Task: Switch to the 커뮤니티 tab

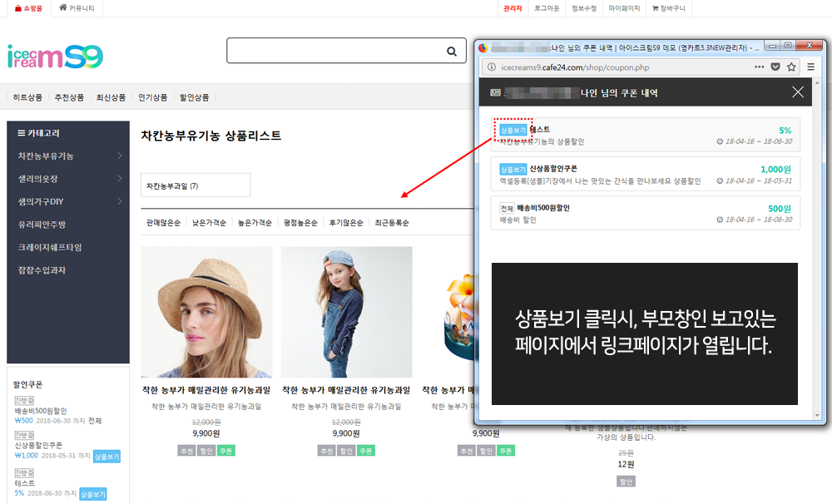Action: pyautogui.click(x=77, y=8)
